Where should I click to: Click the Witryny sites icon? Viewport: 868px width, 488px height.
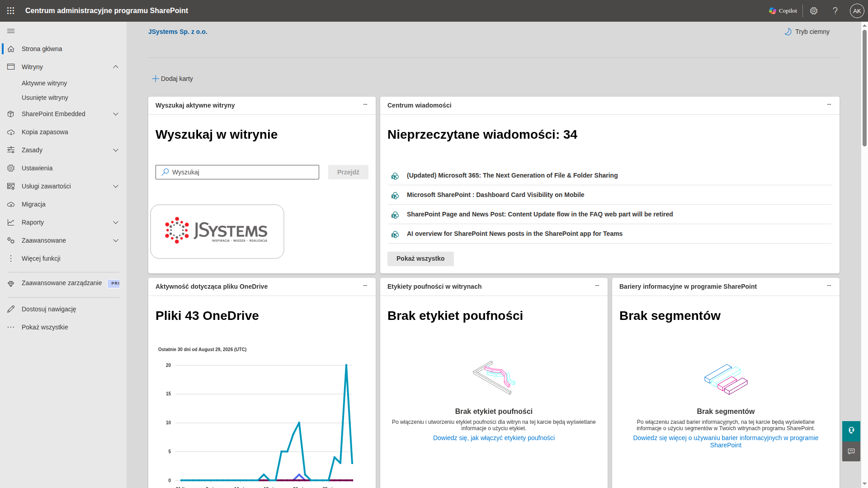(x=11, y=67)
